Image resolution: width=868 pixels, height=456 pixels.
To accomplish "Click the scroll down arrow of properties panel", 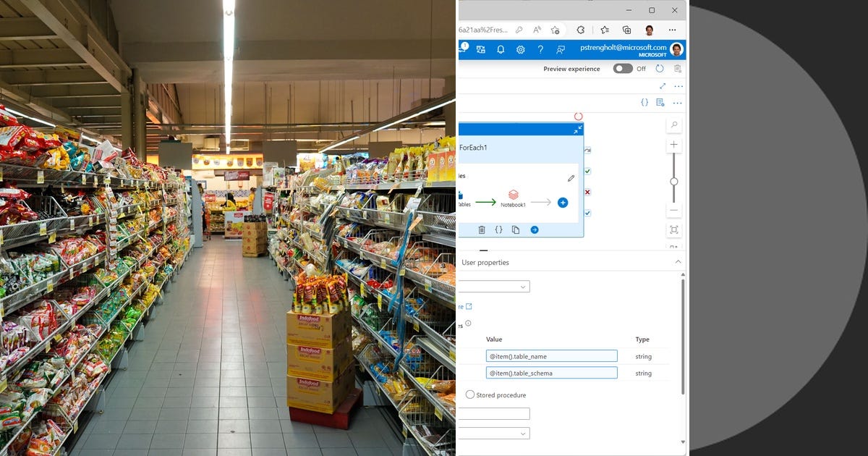I will tap(683, 442).
